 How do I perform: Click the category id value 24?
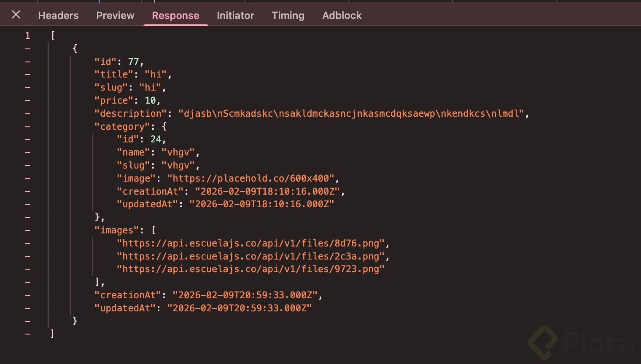(x=156, y=139)
